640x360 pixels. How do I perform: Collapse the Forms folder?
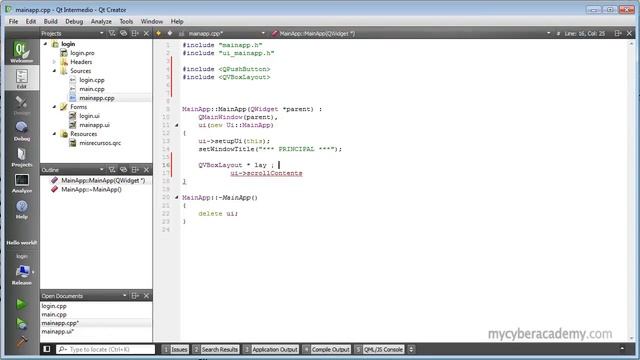[54, 107]
